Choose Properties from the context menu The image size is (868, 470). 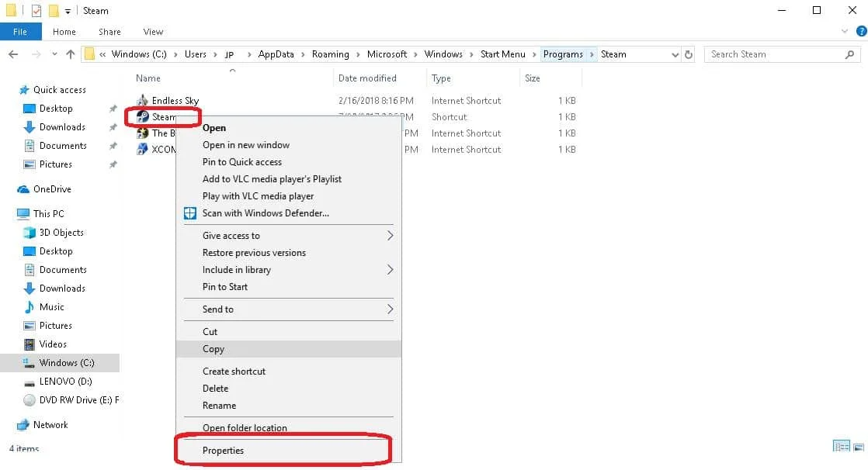223,450
